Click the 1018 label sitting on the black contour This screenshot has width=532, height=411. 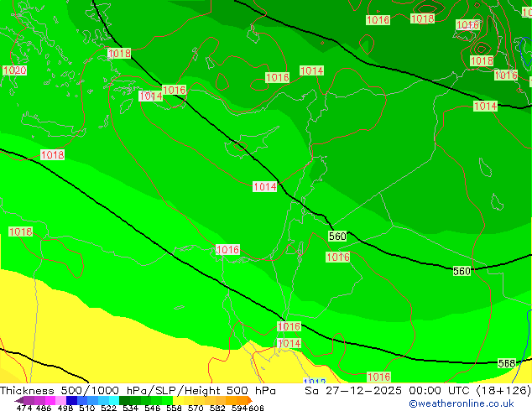pos(119,53)
